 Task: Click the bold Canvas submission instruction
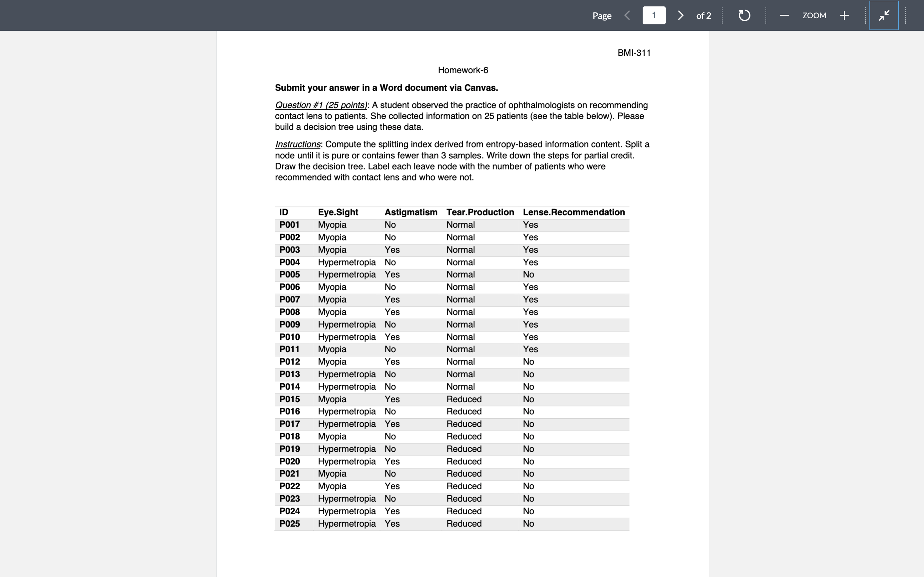point(386,88)
